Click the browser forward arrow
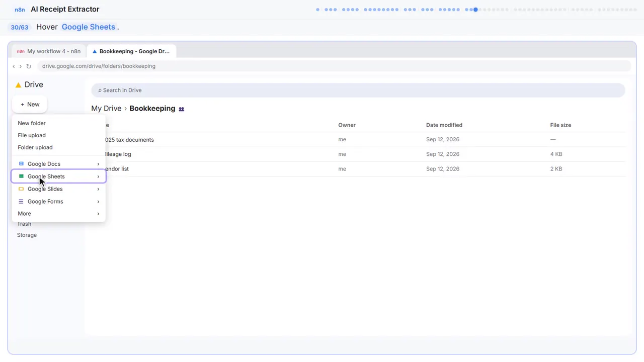 click(21, 66)
